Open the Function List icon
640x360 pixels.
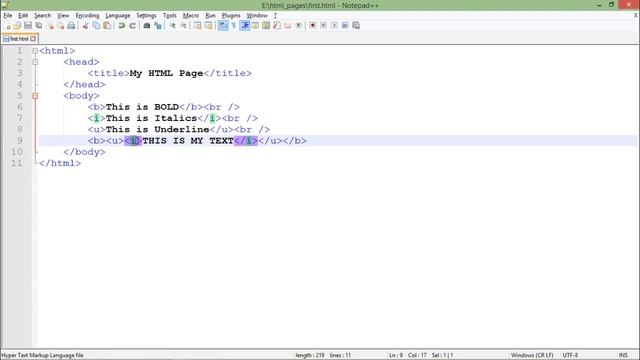coord(277,25)
